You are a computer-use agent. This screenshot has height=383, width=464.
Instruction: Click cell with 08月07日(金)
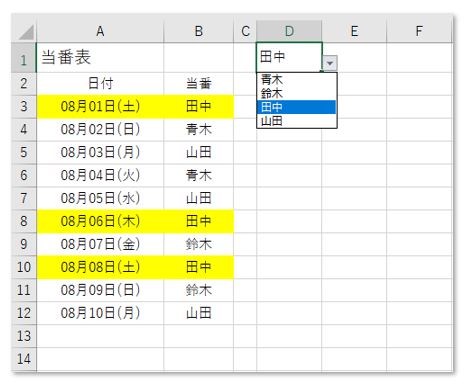point(100,244)
